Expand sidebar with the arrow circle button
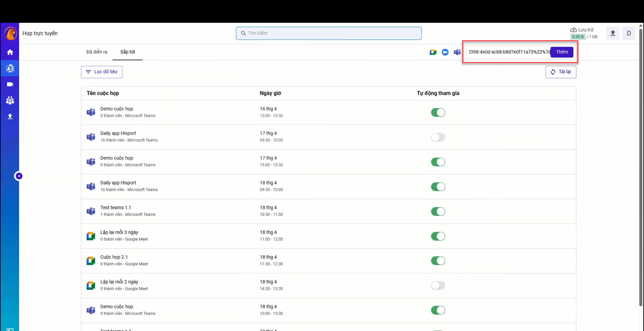The image size is (644, 331). pyautogui.click(x=19, y=176)
